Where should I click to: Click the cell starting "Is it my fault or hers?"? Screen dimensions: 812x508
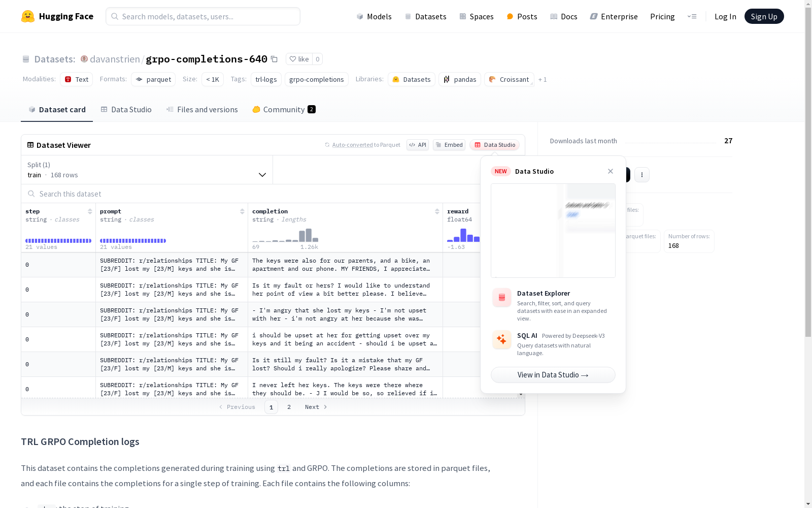(x=345, y=290)
